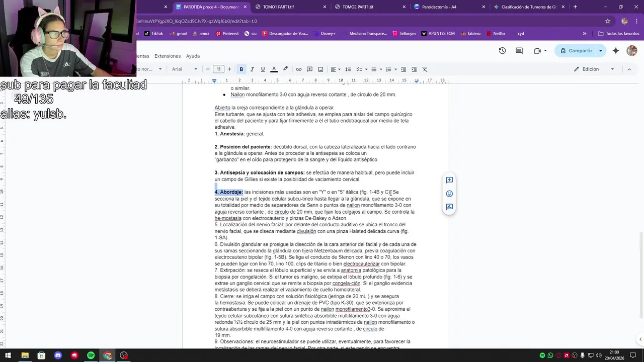Suggest edits from the side panel
Viewport: 644px width, 362px height.
point(449,207)
